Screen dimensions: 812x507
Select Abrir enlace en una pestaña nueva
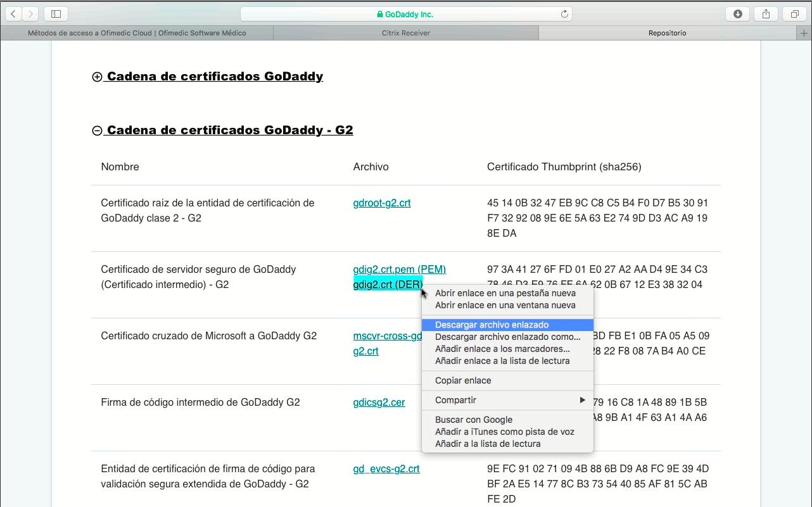(x=505, y=293)
